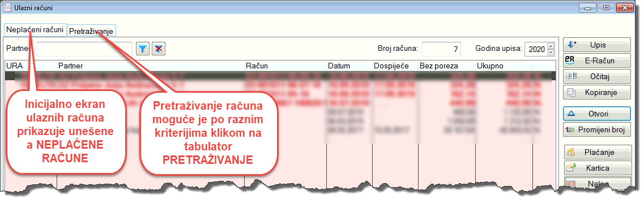Image resolution: width=644 pixels, height=208 pixels.
Task: Focus the Partner input field
Action: pyautogui.click(x=84, y=49)
